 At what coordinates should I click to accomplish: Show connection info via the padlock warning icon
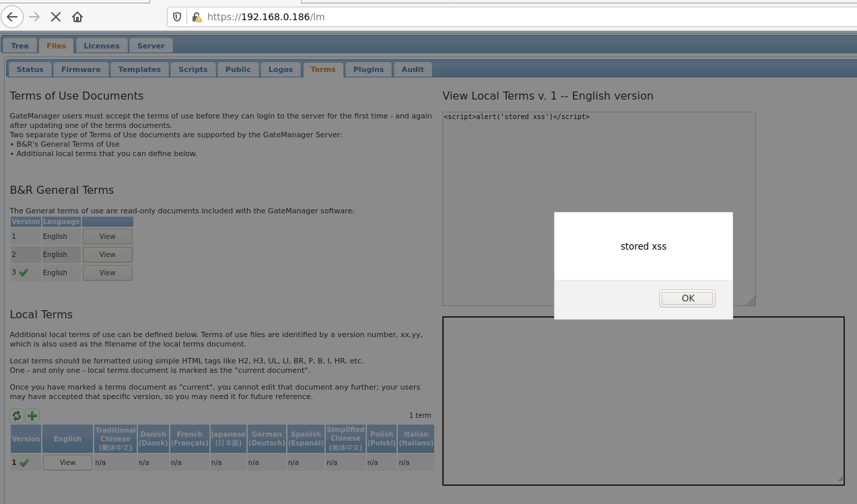tap(196, 17)
